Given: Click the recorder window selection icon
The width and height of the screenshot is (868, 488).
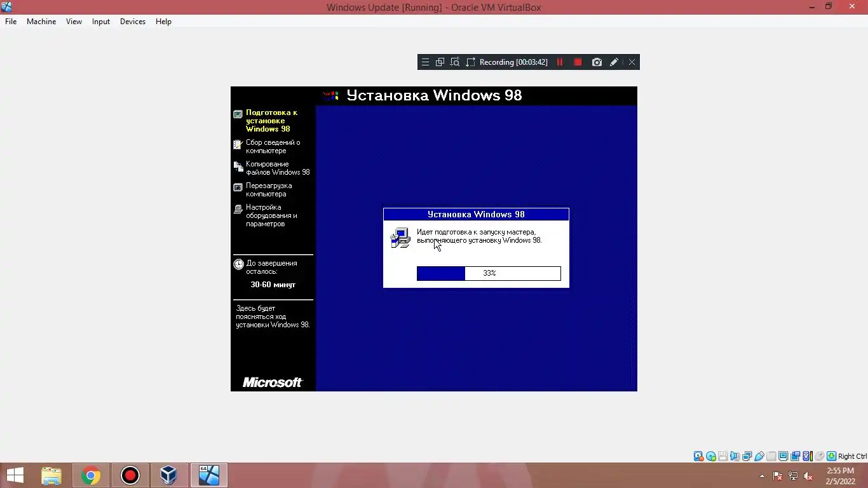Looking at the screenshot, I should 440,62.
